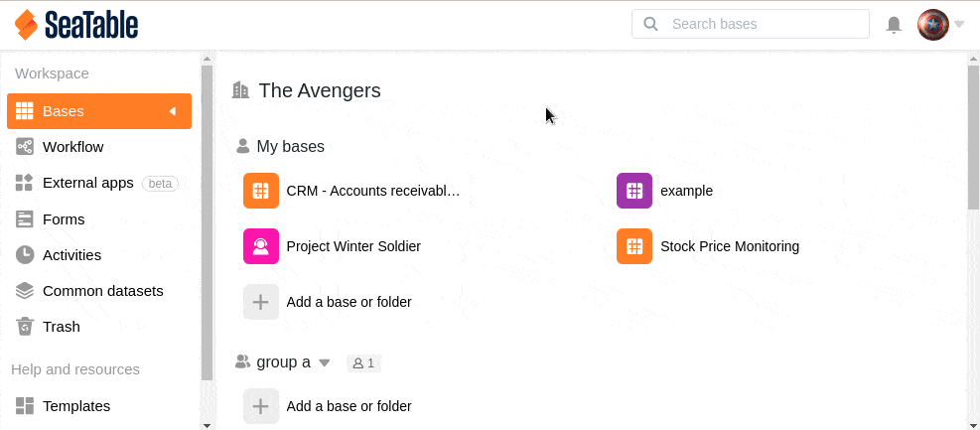Go to External apps section

(87, 183)
